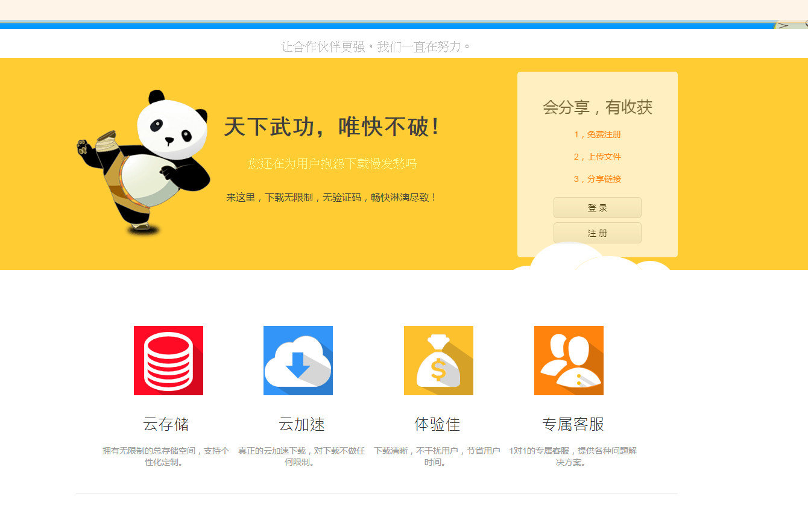
Task: Click the 云存储 heading
Action: coord(166,424)
